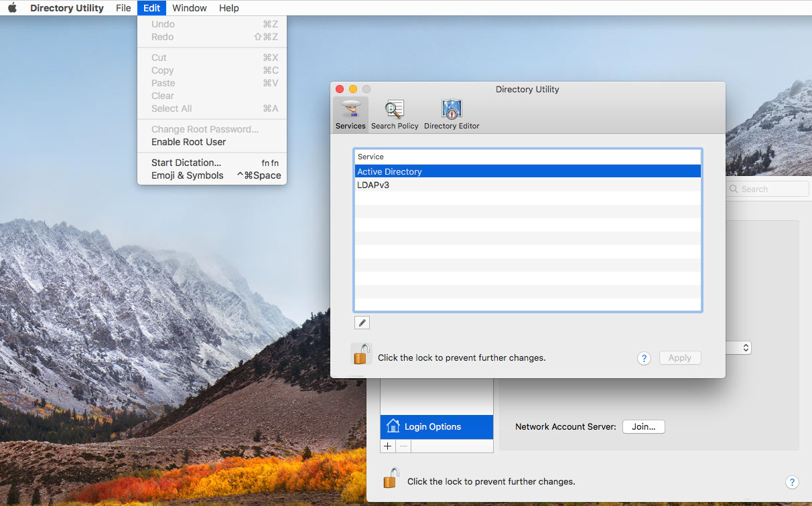Click the greyed Change Root Password entry
The height and width of the screenshot is (506, 812).
[x=212, y=129]
